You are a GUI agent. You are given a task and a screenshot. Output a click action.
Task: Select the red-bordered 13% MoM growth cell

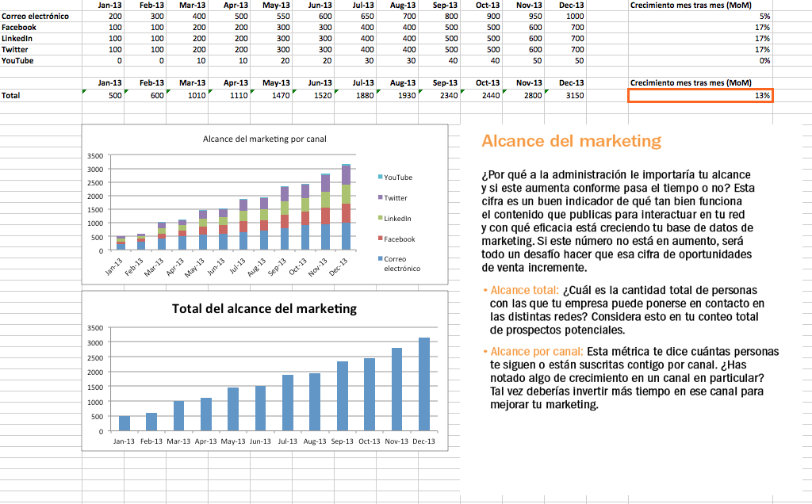tap(700, 95)
